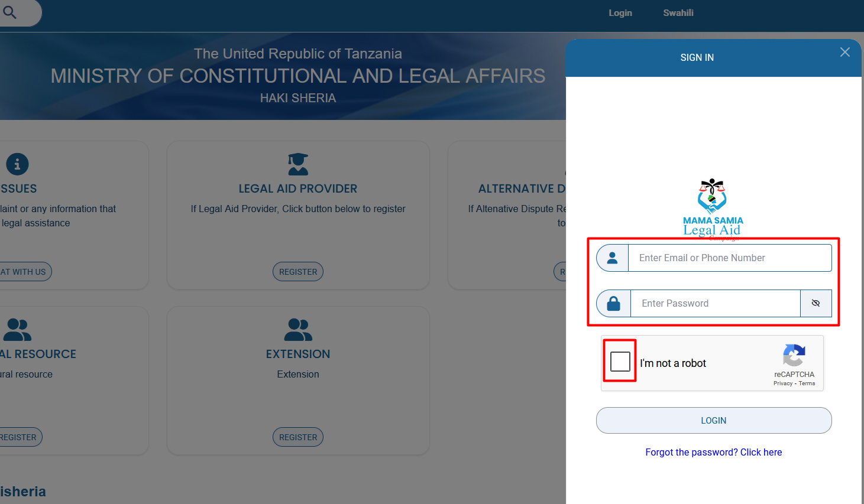Toggle password visibility eye icon
This screenshot has height=504, width=864.
[x=816, y=304]
